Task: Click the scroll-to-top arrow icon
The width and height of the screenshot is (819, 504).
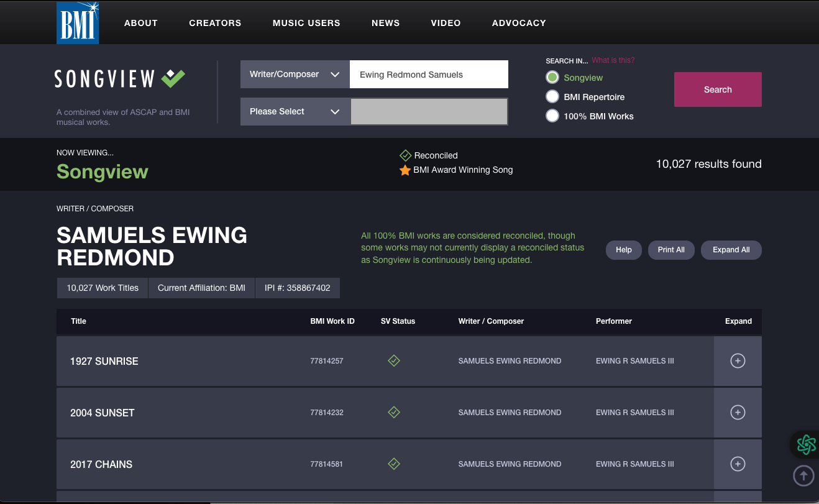Action: pyautogui.click(x=803, y=476)
